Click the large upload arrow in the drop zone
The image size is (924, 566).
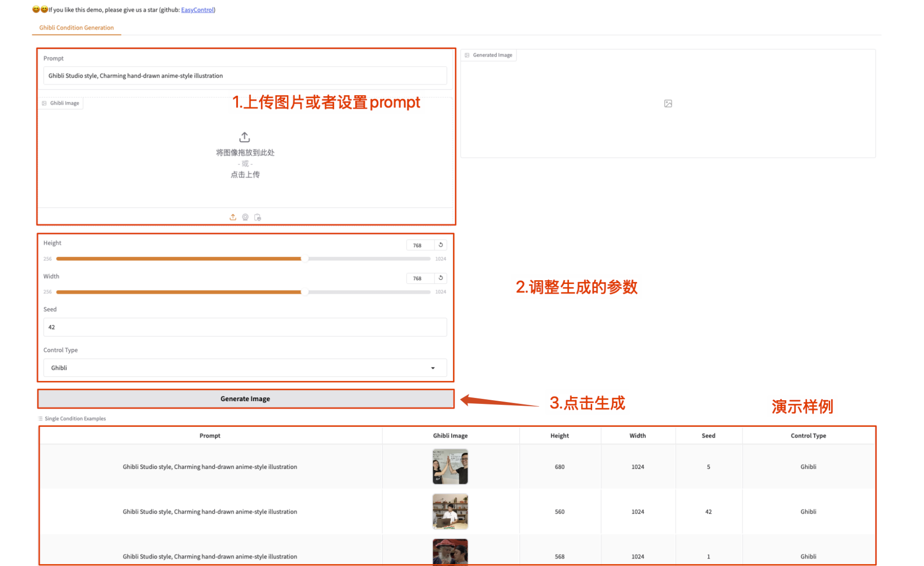(245, 137)
